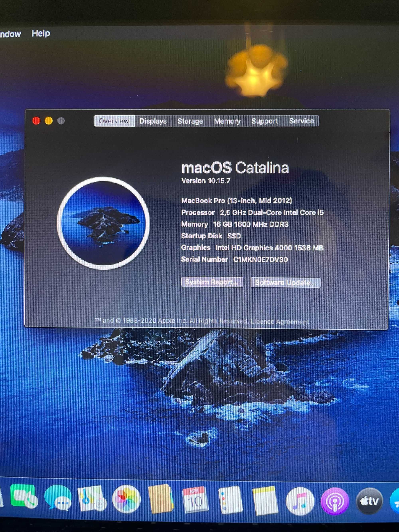
Task: Click Intel HD Graphics 4000 1536 MB text
Action: pos(269,248)
